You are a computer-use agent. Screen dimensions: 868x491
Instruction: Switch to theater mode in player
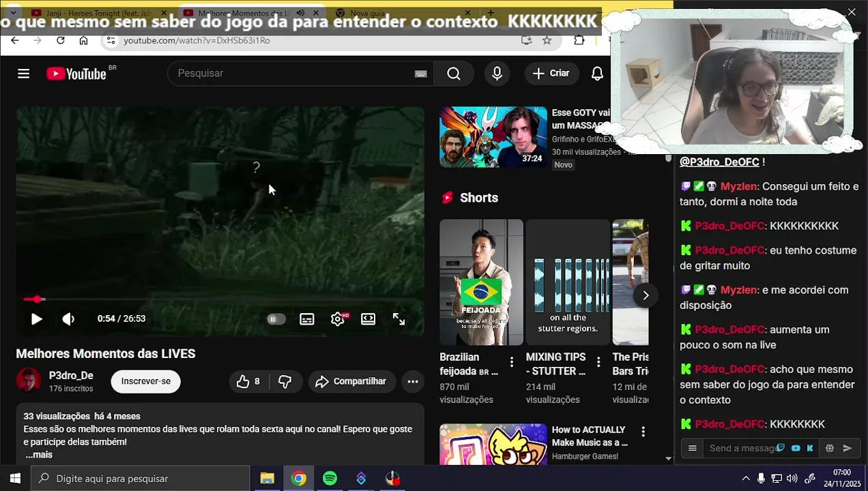pos(368,318)
